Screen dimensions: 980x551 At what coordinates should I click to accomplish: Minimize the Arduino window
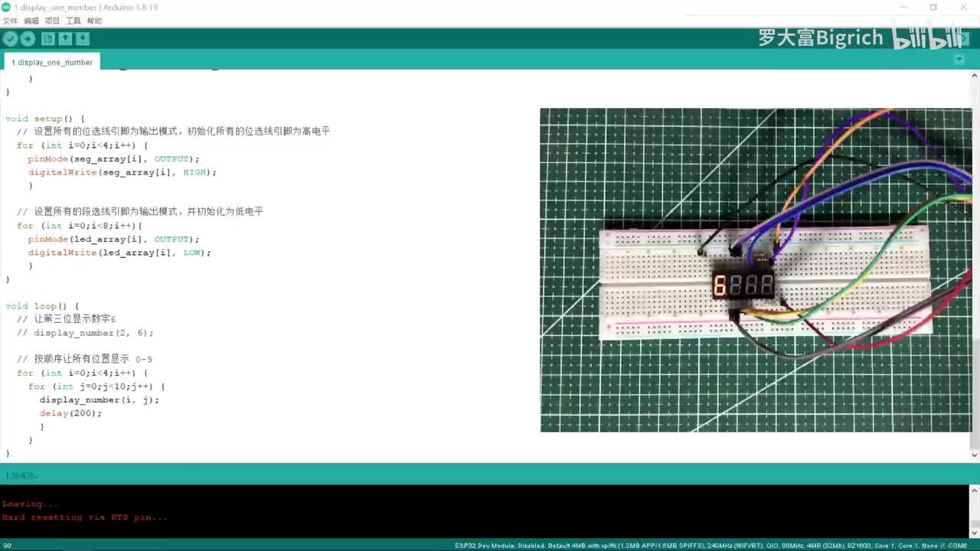pos(903,7)
